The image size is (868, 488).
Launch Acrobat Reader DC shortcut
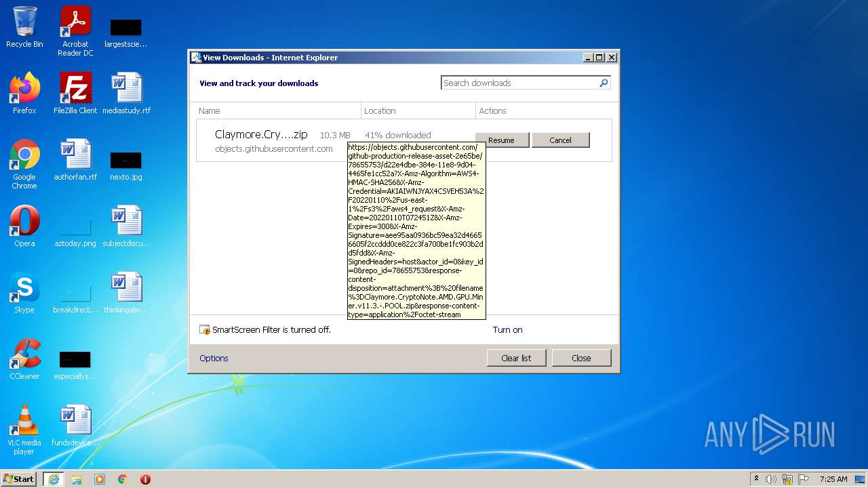75,31
